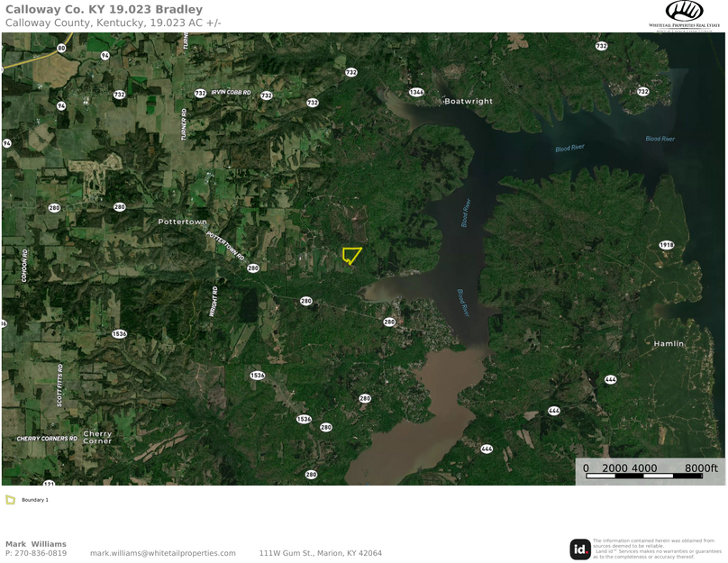Click the yellow property boundary polygon
728x563 pixels.
351,256
